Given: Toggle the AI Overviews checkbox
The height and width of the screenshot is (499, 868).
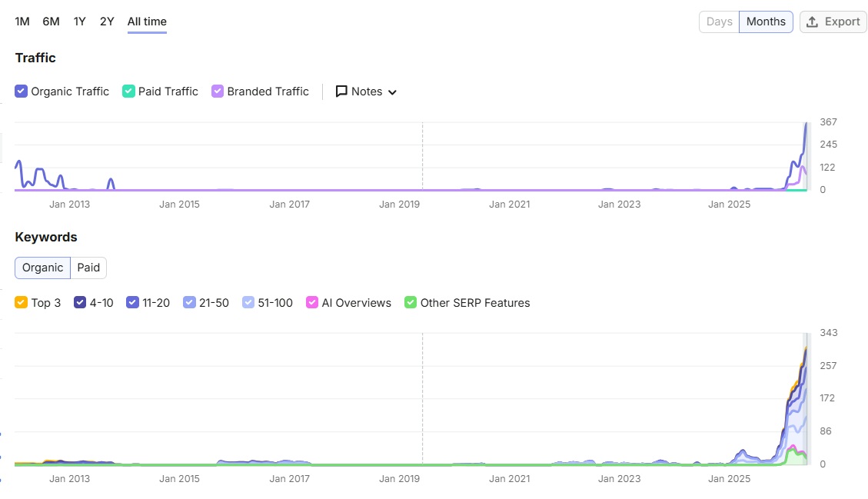Looking at the screenshot, I should pos(312,302).
